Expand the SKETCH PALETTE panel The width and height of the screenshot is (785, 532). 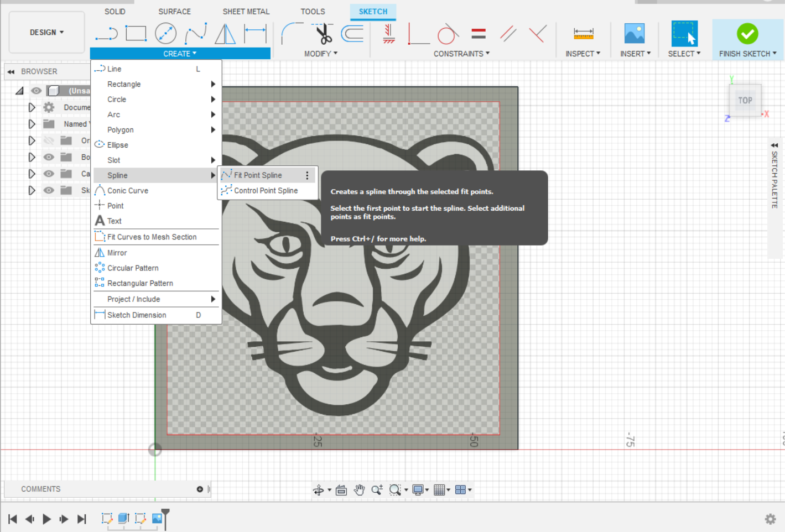[774, 145]
